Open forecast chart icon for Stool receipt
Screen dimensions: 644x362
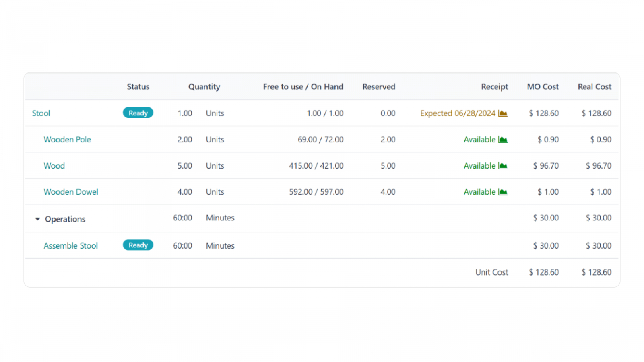503,113
